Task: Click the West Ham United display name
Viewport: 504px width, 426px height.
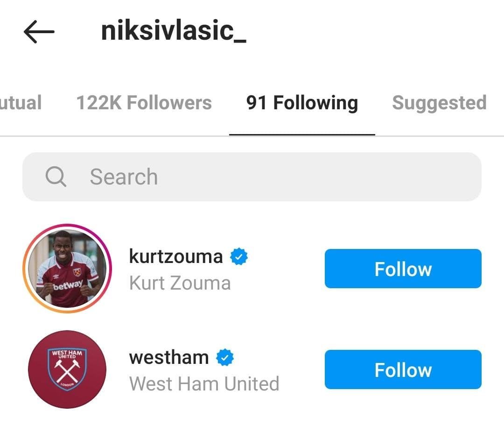Action: coord(204,384)
